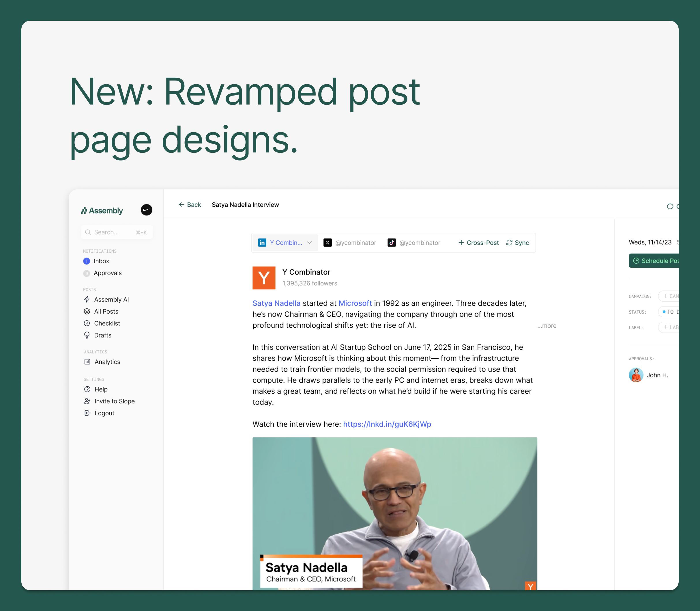Click the Satya Nadella Interview title
This screenshot has height=611, width=700.
[x=245, y=204]
